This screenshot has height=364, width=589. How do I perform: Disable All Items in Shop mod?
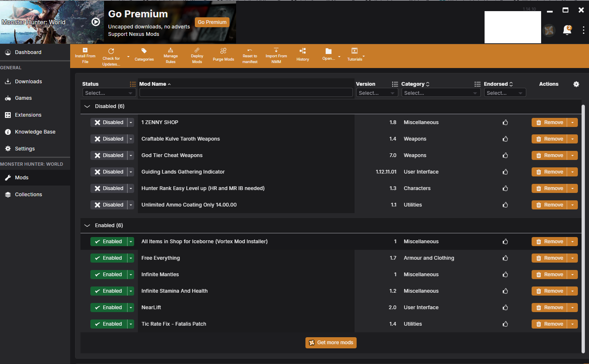[x=109, y=242]
